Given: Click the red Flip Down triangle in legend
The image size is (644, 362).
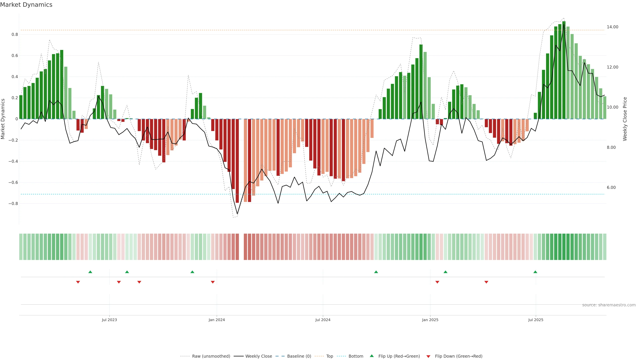Looking at the screenshot, I should click(428, 356).
